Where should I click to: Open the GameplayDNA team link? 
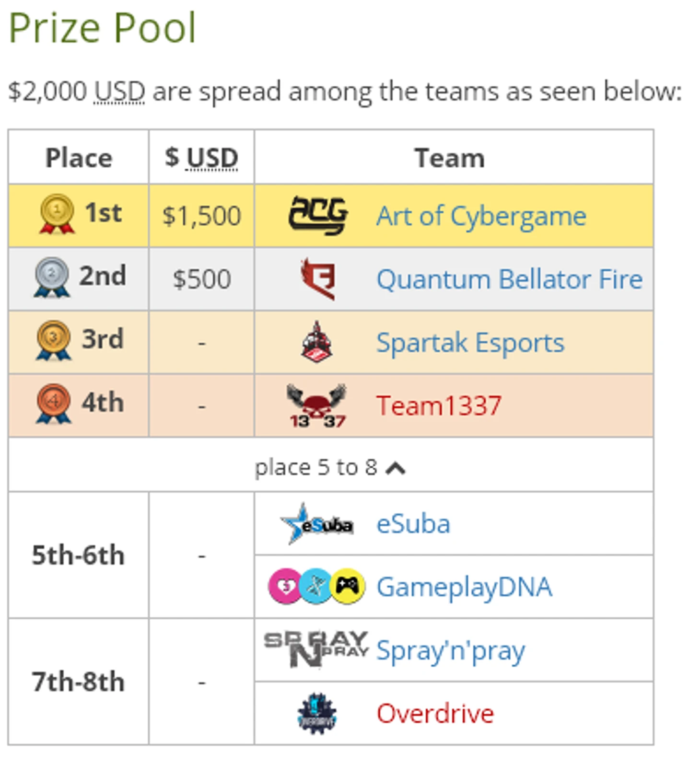click(464, 588)
